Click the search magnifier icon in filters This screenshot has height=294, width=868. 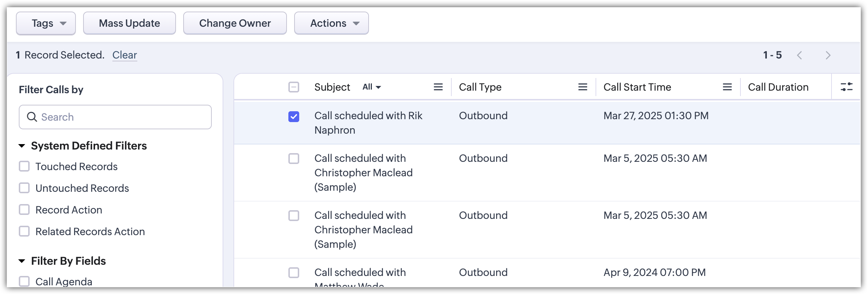32,117
